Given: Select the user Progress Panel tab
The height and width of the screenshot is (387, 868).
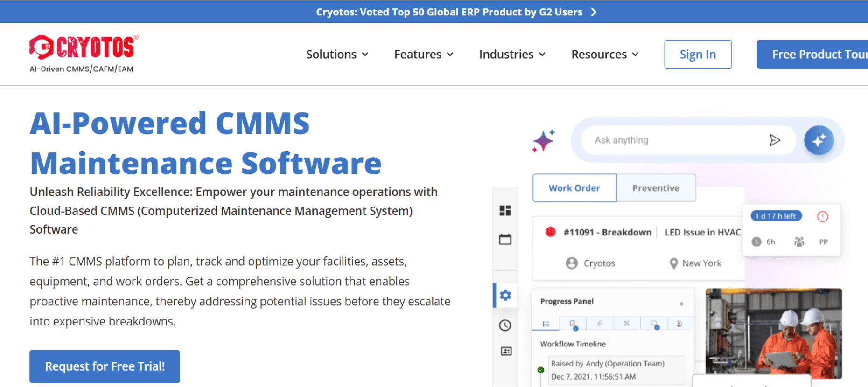Looking at the screenshot, I should point(679,324).
